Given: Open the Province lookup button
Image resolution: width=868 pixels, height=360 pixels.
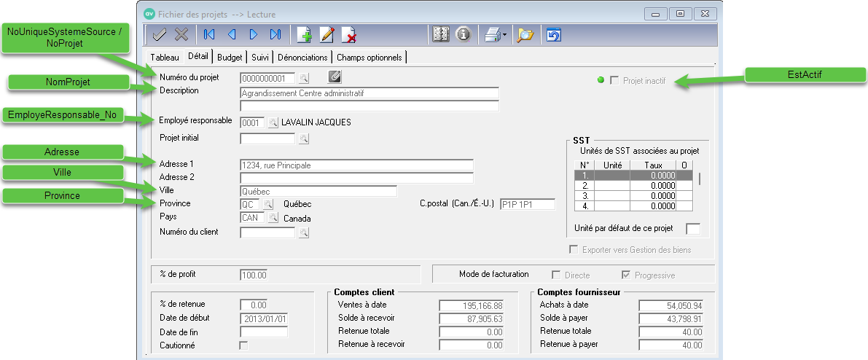Looking at the screenshot, I should pyautogui.click(x=267, y=205).
